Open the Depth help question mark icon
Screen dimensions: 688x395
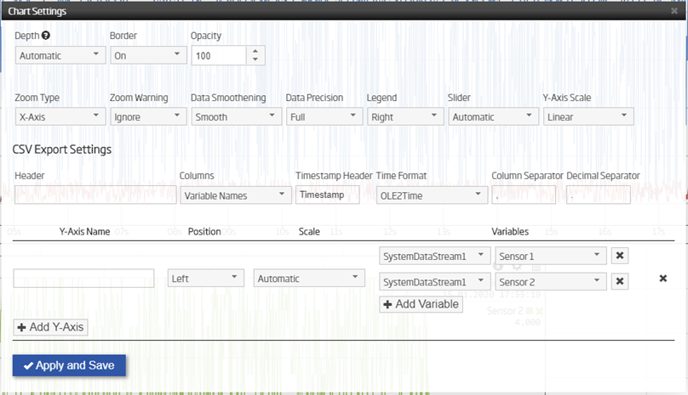tap(46, 36)
